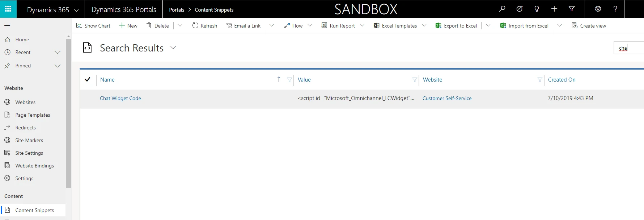Viewport: 644px width, 220px height.
Task: Click the Name column sort arrow
Action: tap(279, 79)
